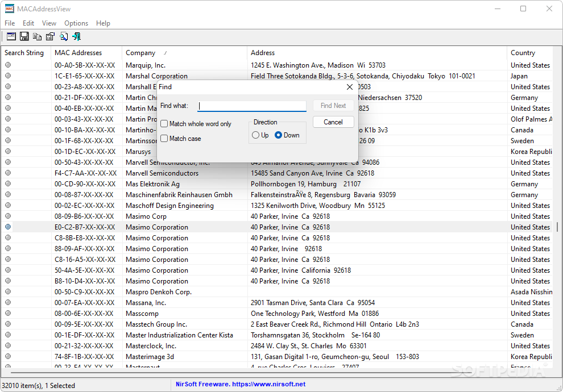This screenshot has width=563, height=392.
Task: Open the File menu
Action: pos(10,23)
